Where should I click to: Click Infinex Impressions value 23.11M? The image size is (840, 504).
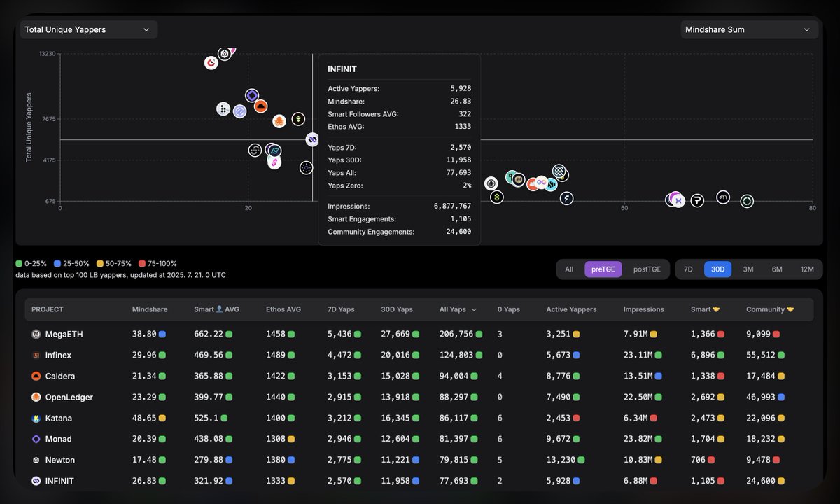click(638, 356)
